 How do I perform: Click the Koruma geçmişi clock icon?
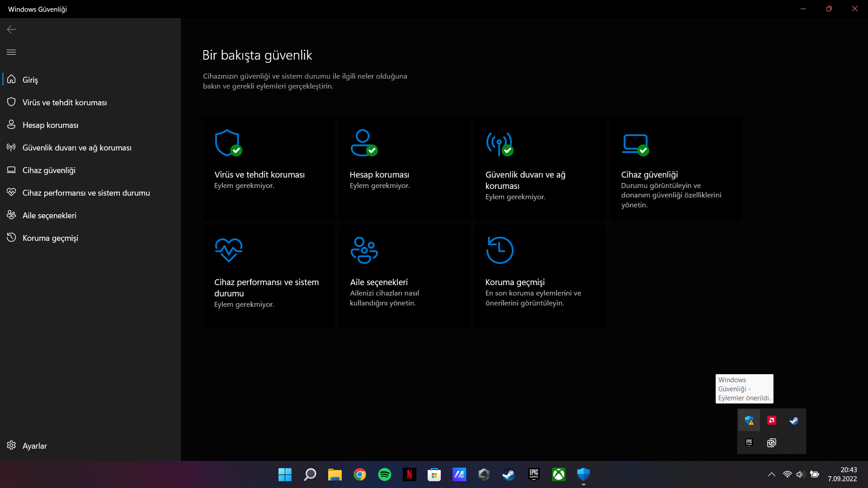[x=500, y=250]
